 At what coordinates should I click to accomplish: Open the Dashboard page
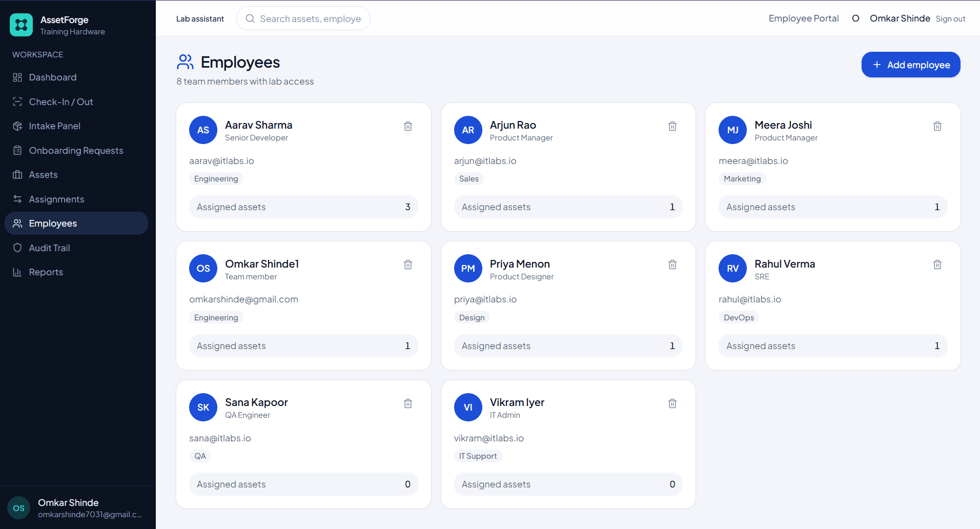[76, 77]
